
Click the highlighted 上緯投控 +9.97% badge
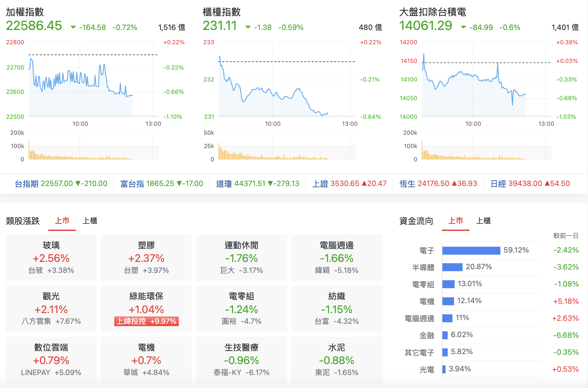point(146,321)
